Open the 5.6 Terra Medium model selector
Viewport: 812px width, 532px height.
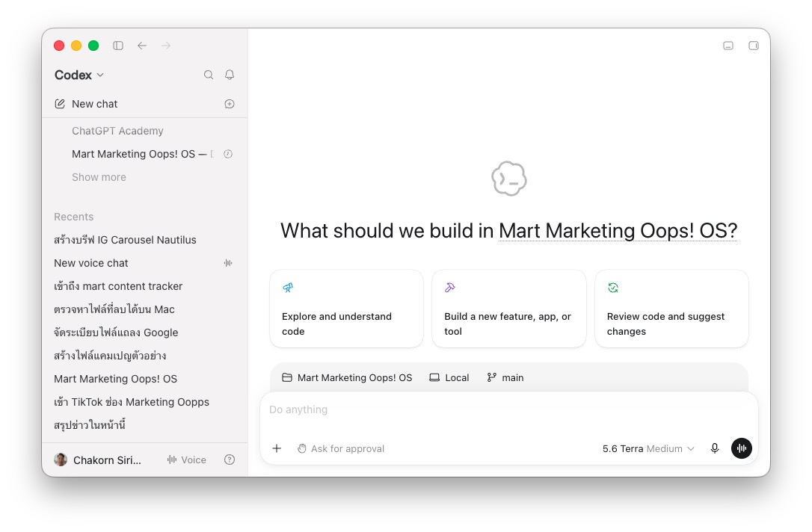pos(648,448)
